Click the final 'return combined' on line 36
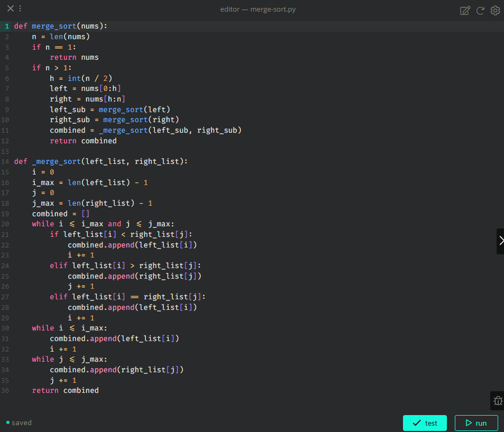The image size is (504, 432). 65,390
